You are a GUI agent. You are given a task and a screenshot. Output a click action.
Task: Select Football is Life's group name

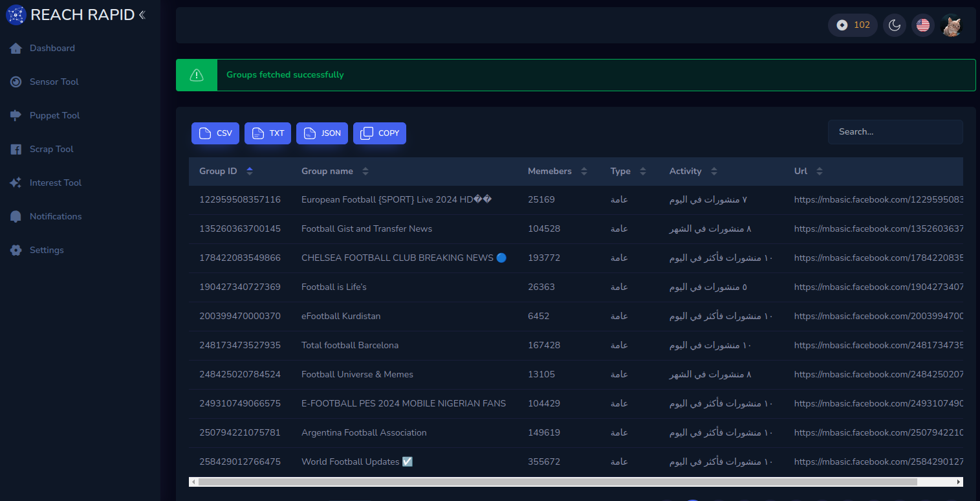click(334, 287)
